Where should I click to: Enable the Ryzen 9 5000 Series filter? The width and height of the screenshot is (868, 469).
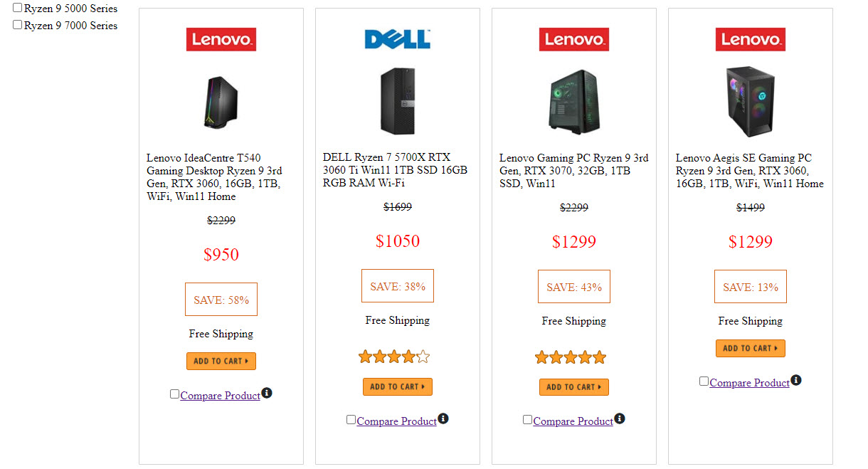(18, 8)
